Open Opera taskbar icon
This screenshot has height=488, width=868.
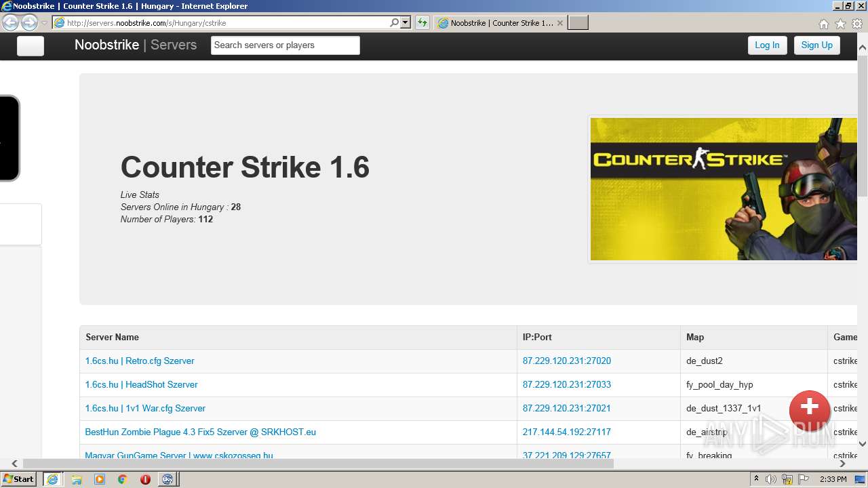pos(145,479)
